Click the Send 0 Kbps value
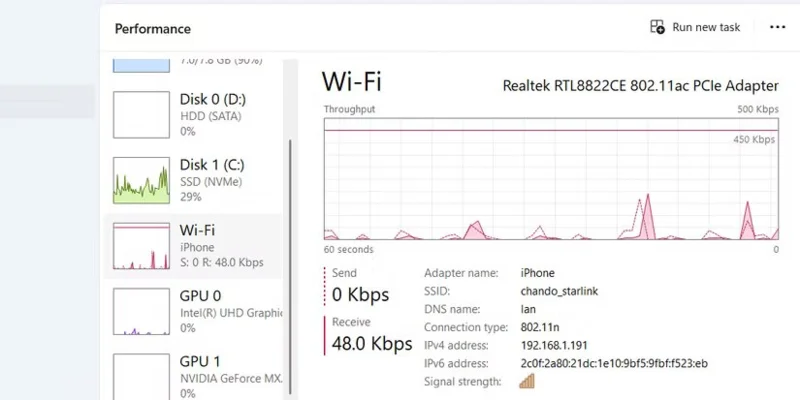Screen dimensions: 800x400 click(360, 294)
